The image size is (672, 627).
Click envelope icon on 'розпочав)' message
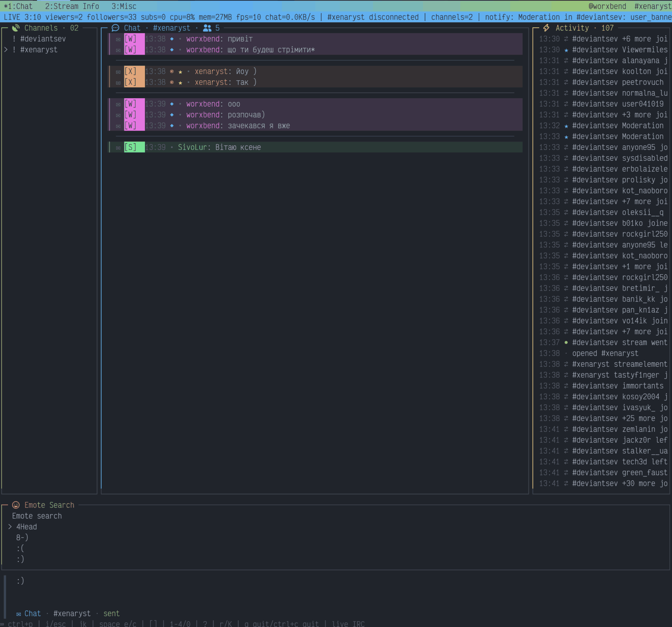coord(118,115)
